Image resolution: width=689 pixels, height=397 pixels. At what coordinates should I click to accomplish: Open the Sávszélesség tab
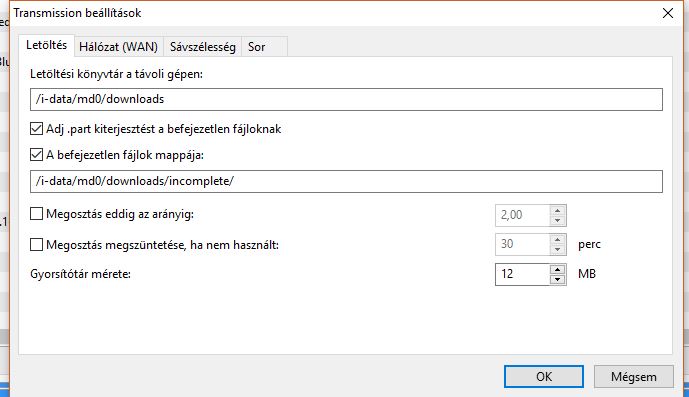coord(203,47)
